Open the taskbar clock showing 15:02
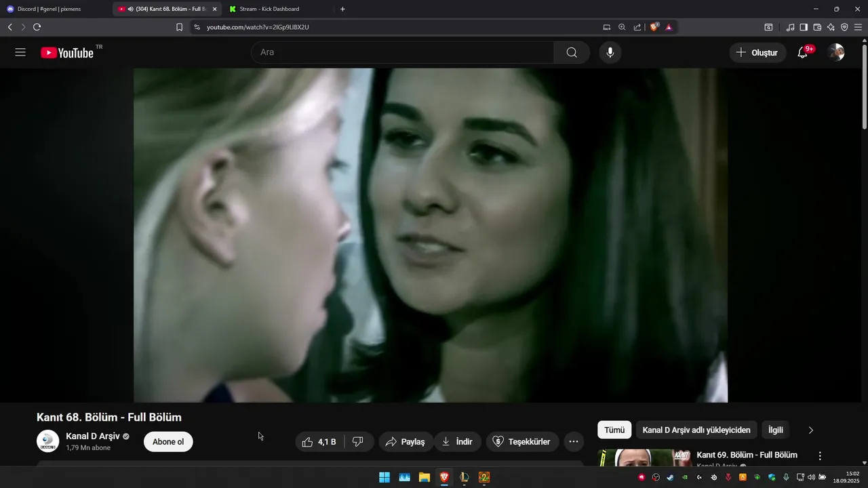The width and height of the screenshot is (868, 488). click(848, 477)
